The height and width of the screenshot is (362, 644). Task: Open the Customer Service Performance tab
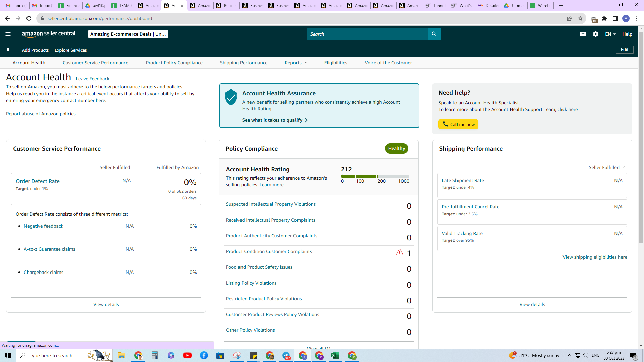pos(96,63)
